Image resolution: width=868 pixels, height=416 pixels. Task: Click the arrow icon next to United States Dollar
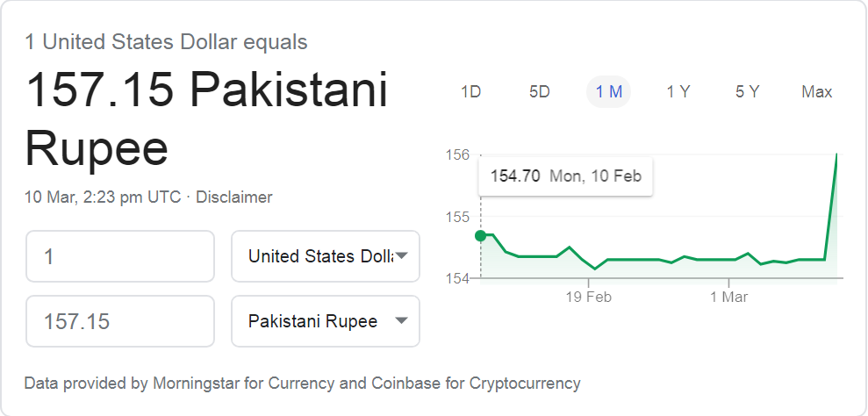click(402, 255)
